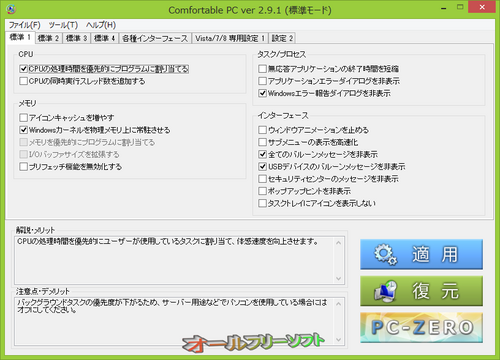The image size is (500, 360).
Task: Open the ツール(T) menu
Action: coord(63,25)
